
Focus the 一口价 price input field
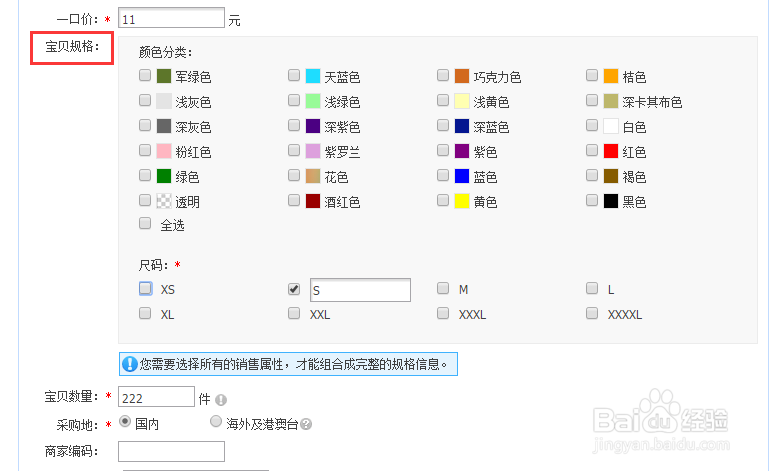(x=171, y=18)
